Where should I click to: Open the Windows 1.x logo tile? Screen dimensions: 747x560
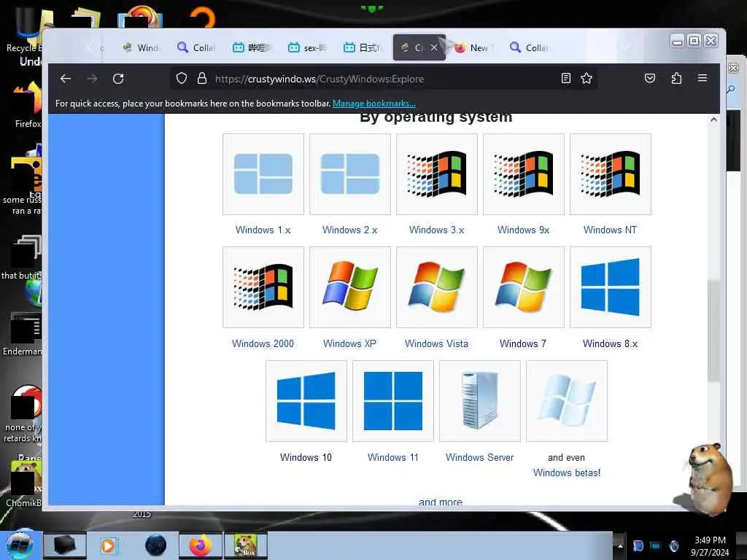tap(263, 174)
